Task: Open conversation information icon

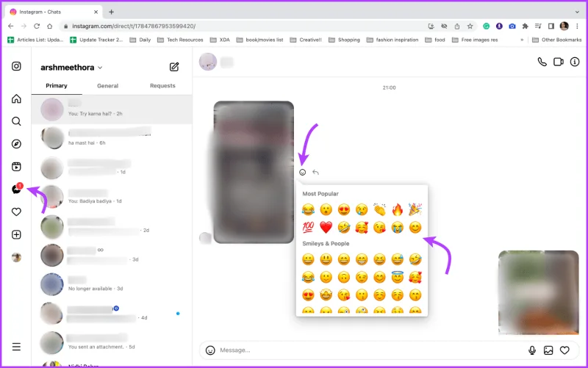Action: pyautogui.click(x=575, y=62)
